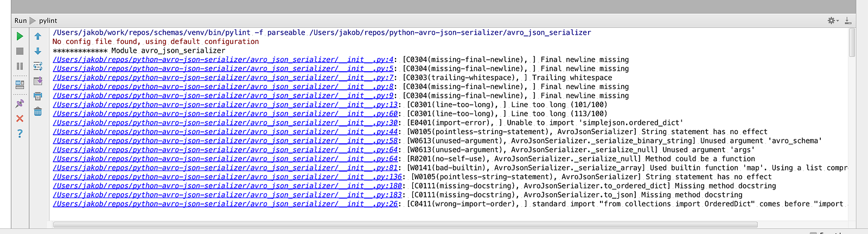Click the horizontal scrollbar of the output
Image resolution: width=868 pixels, height=234 pixels.
405,224
